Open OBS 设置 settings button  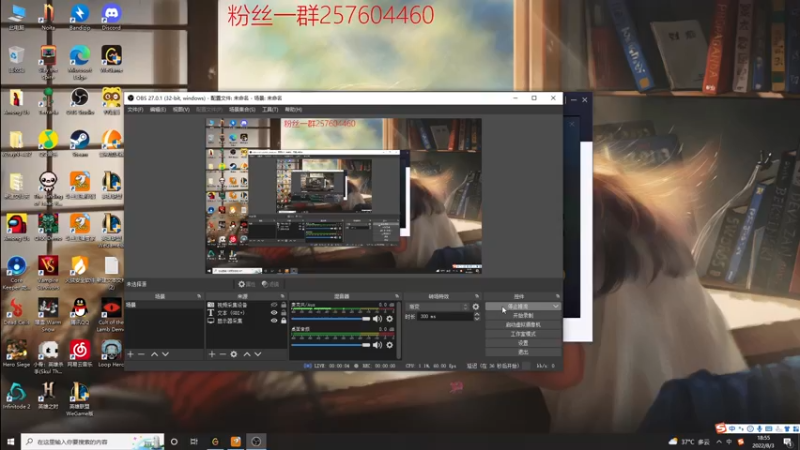[523, 343]
